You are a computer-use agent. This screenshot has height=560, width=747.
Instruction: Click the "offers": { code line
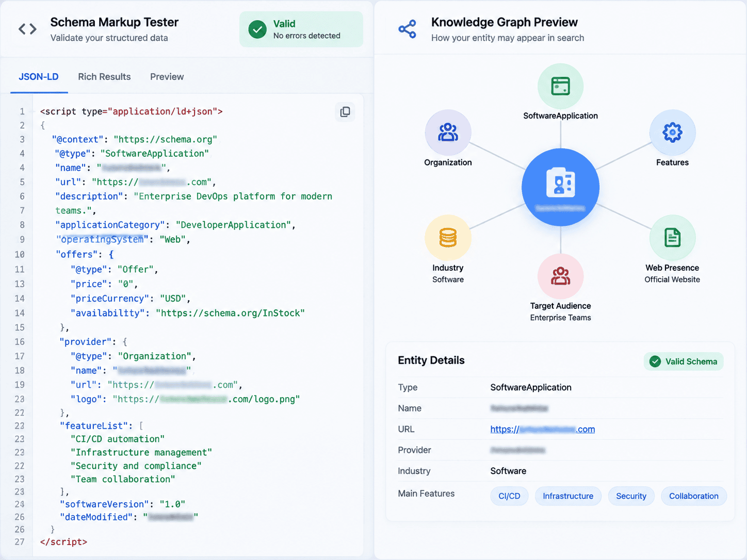click(85, 254)
